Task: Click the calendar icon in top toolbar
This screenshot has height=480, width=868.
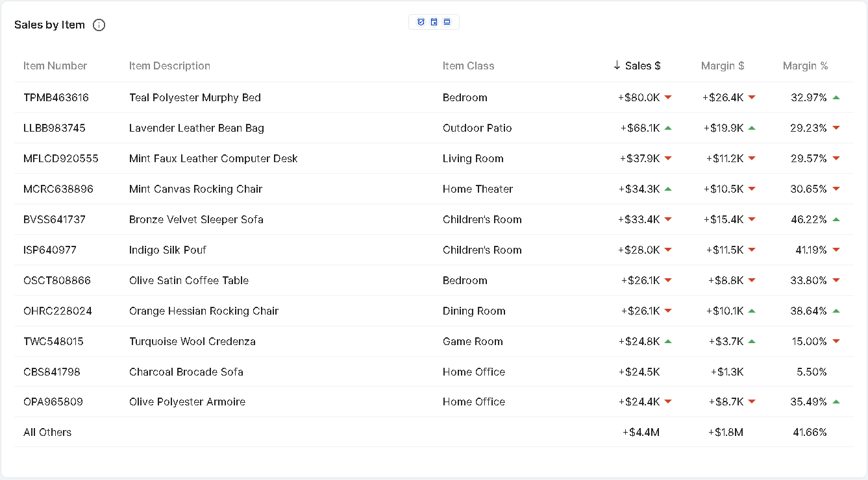Action: point(434,22)
